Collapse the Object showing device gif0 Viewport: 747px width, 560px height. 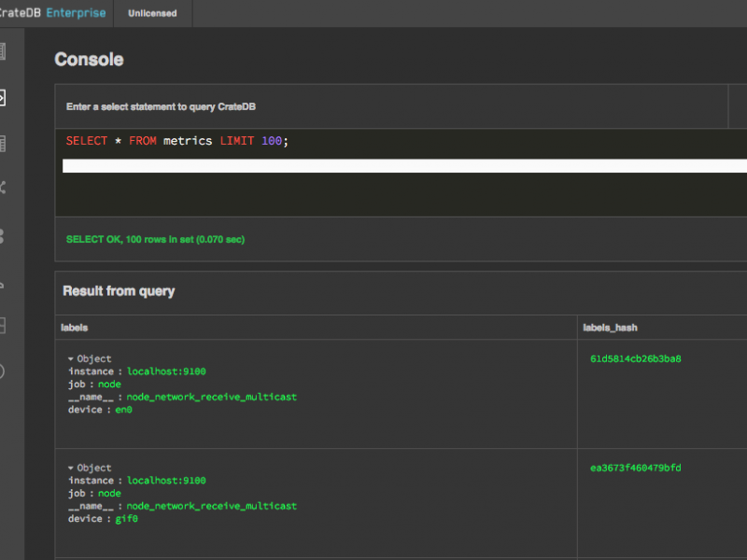(x=70, y=468)
